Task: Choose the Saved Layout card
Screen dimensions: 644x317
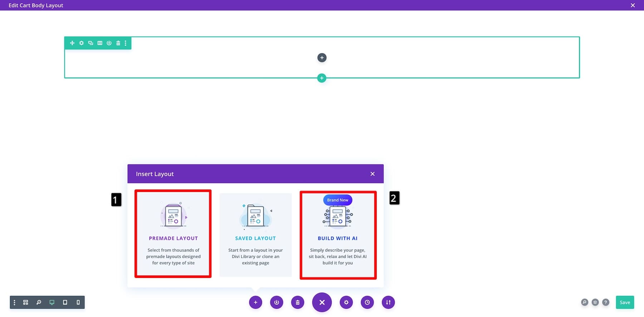Action: [255, 235]
